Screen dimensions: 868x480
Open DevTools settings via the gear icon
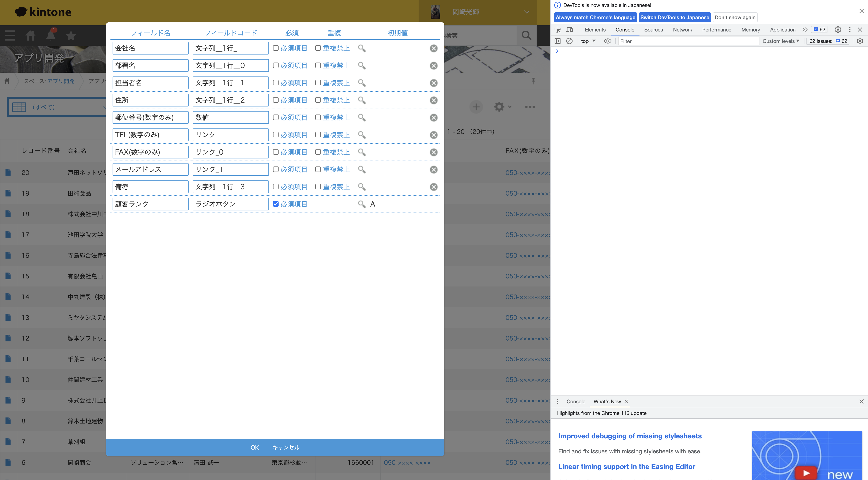pyautogui.click(x=838, y=30)
